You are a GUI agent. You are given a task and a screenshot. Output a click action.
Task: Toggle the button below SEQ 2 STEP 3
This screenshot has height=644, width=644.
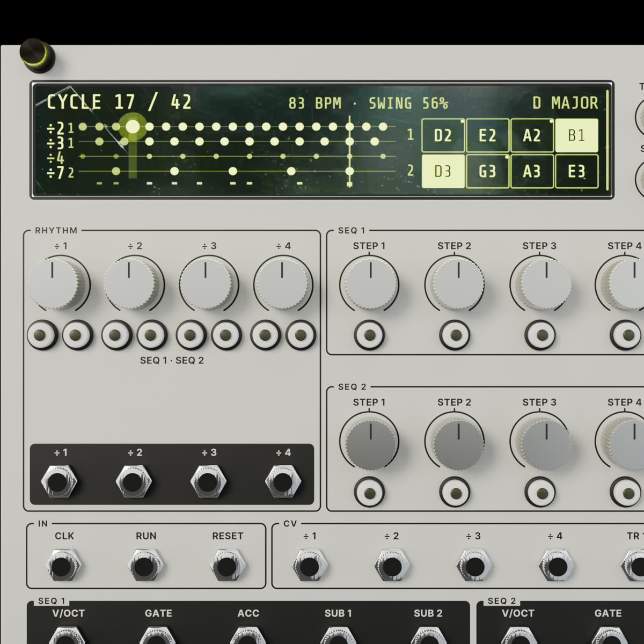point(540,492)
